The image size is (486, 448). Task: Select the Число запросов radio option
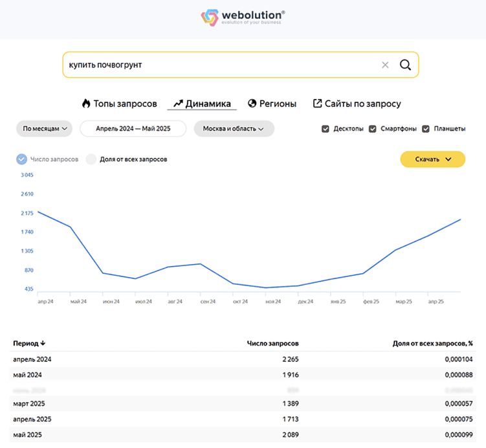[x=21, y=159]
